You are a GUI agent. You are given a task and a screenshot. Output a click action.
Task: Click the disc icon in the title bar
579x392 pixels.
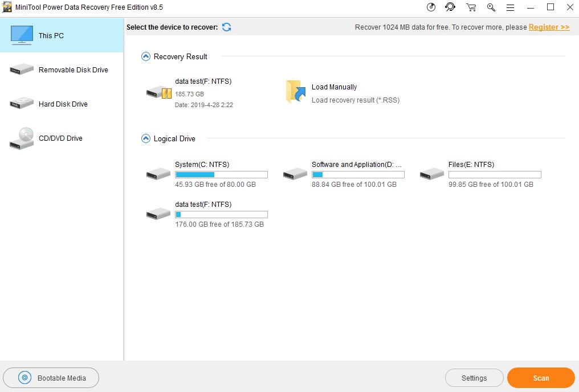431,7
